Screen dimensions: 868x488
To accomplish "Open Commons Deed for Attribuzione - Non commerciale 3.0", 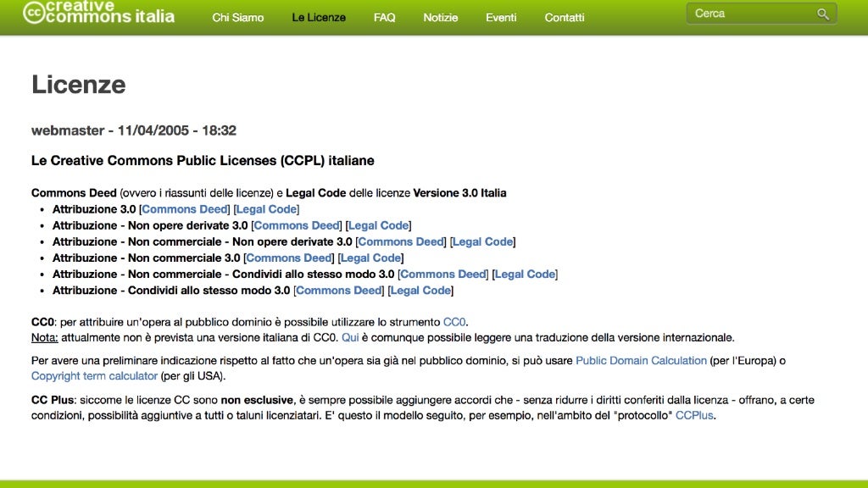I will click(x=288, y=258).
